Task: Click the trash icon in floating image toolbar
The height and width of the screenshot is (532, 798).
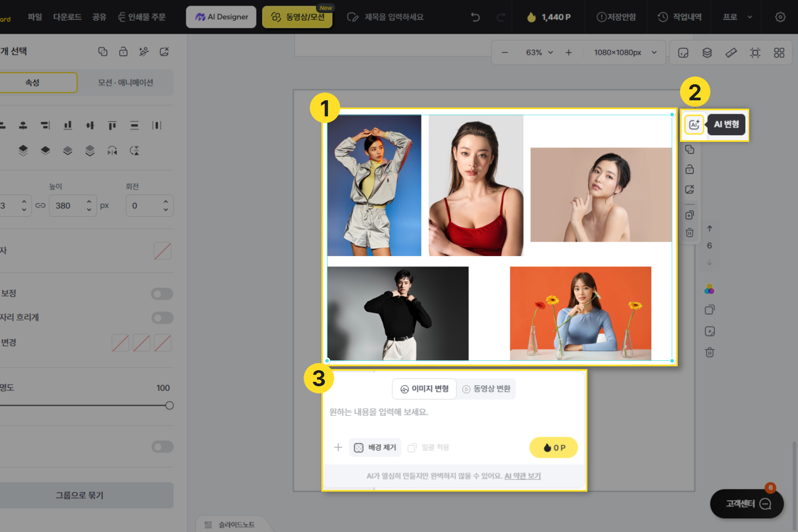Action: click(x=689, y=233)
